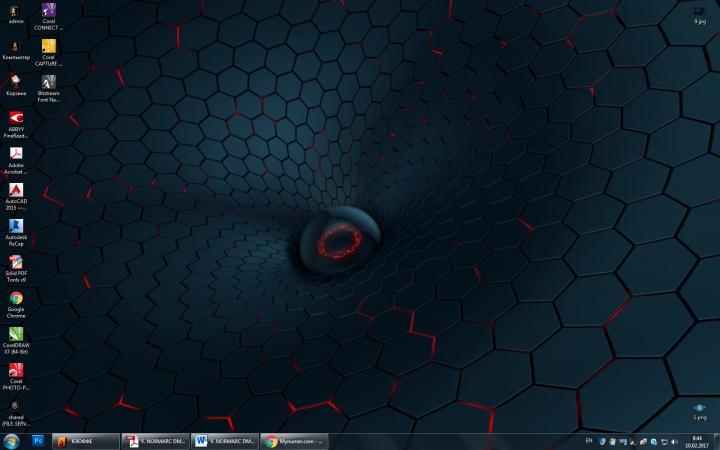Image resolution: width=720 pixels, height=450 pixels.
Task: Open Bitstream Font Navigator shortcut
Action: coord(48,88)
